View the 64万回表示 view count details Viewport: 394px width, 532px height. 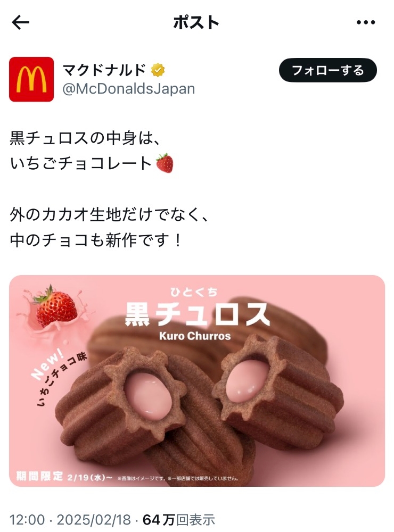[179, 520]
